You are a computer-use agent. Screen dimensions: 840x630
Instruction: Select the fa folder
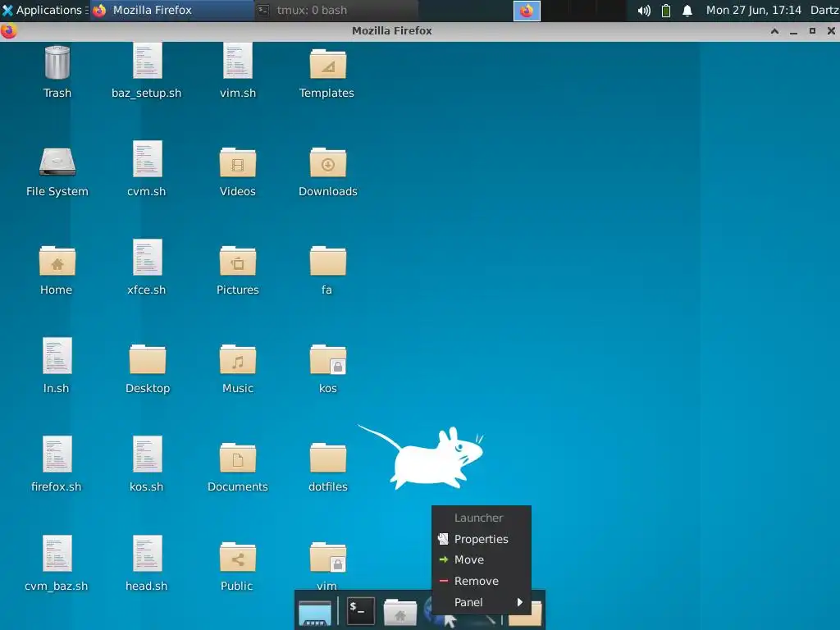tap(328, 262)
